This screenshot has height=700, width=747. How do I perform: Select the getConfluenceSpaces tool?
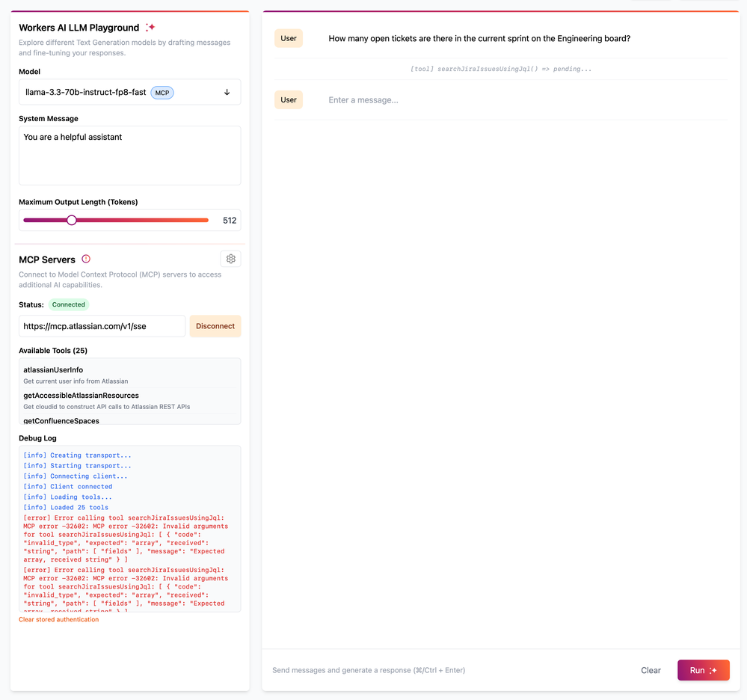click(x=61, y=421)
